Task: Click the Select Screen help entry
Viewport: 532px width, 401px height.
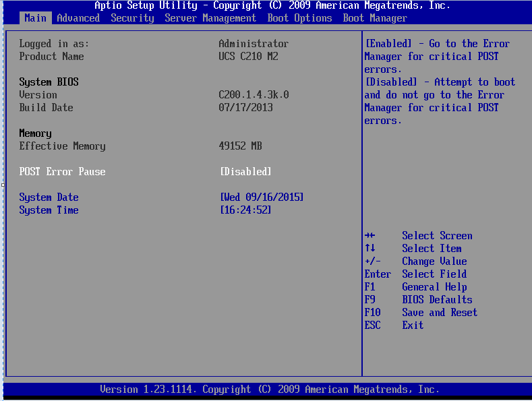Action: pos(437,235)
